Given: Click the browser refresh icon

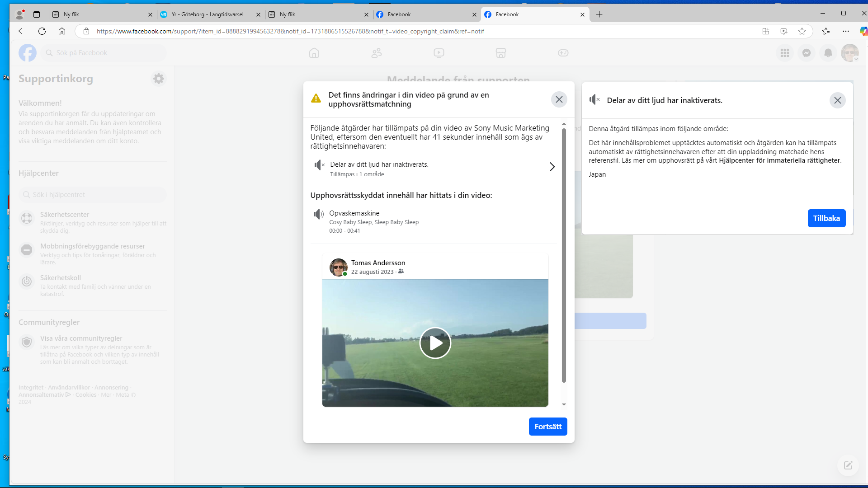Looking at the screenshot, I should click(42, 31).
